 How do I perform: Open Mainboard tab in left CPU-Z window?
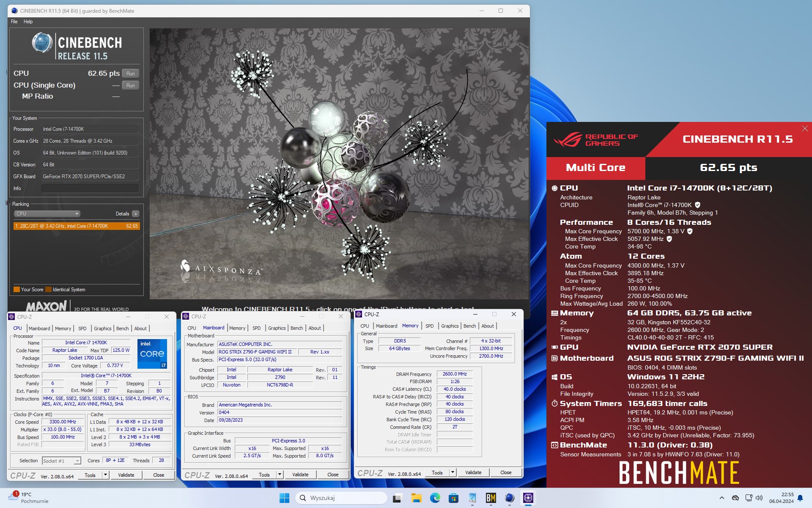(39, 329)
